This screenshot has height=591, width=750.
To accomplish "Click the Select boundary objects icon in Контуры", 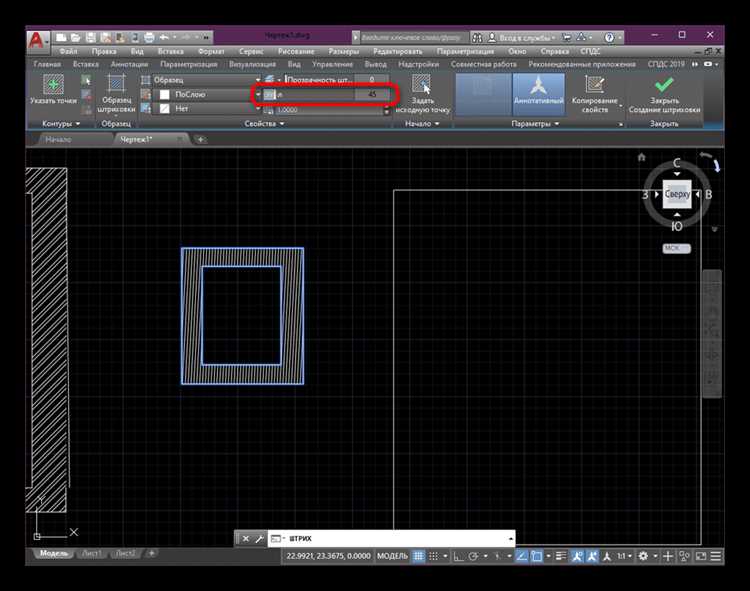I will (x=86, y=80).
